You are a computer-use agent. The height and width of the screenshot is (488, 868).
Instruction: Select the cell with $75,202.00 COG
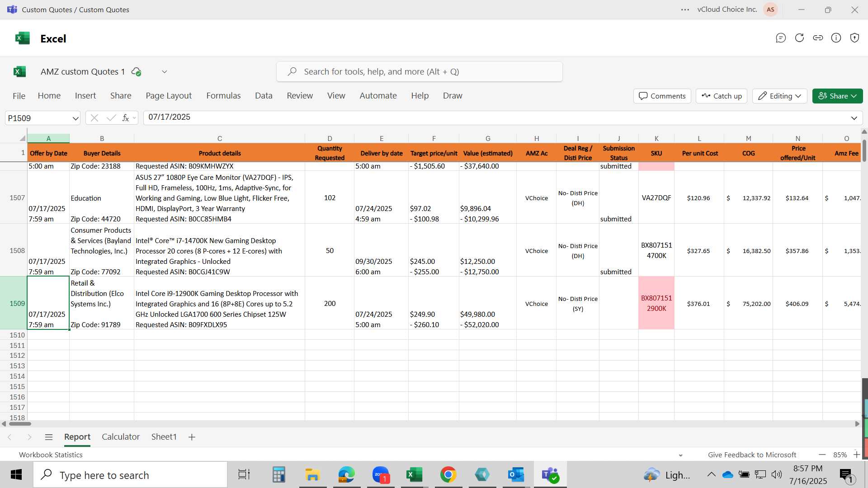(748, 303)
